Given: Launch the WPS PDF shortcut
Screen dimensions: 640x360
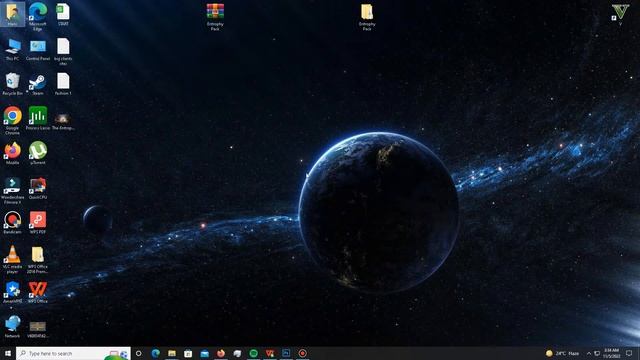Looking at the screenshot, I should coord(38,222).
